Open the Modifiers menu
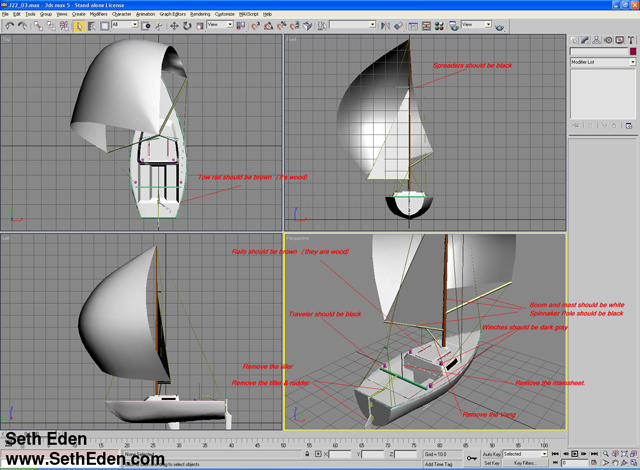Screen dimensions: 640x470 98,14
